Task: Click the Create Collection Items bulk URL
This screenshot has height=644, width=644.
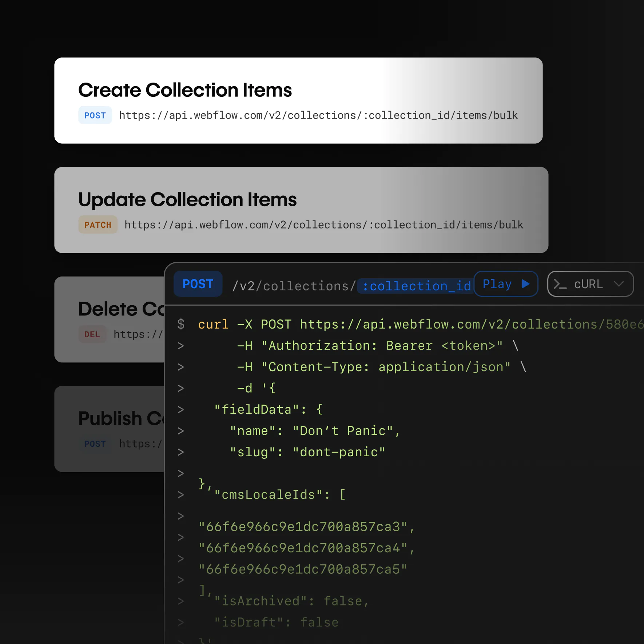Action: coord(318,115)
